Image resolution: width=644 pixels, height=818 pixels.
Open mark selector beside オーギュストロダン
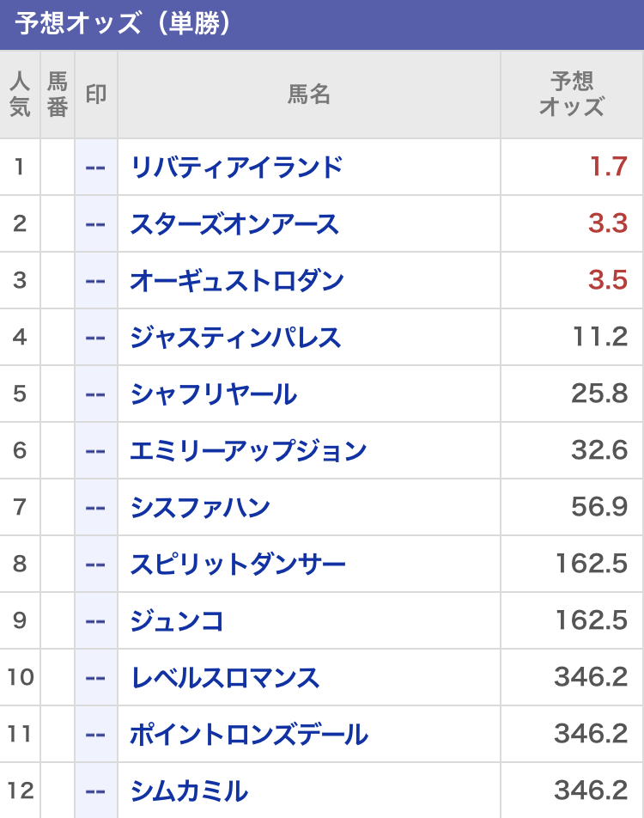point(95,281)
